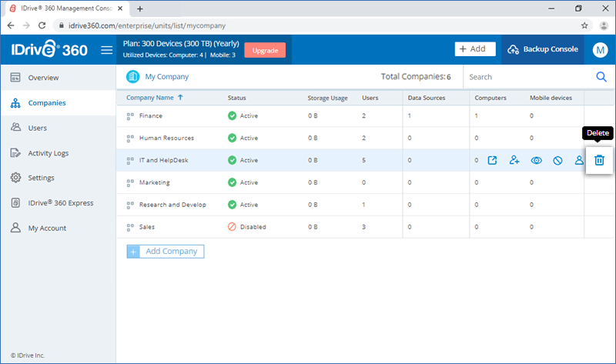The height and width of the screenshot is (364, 616).
Task: Go back using the browser back arrow
Action: (x=11, y=25)
